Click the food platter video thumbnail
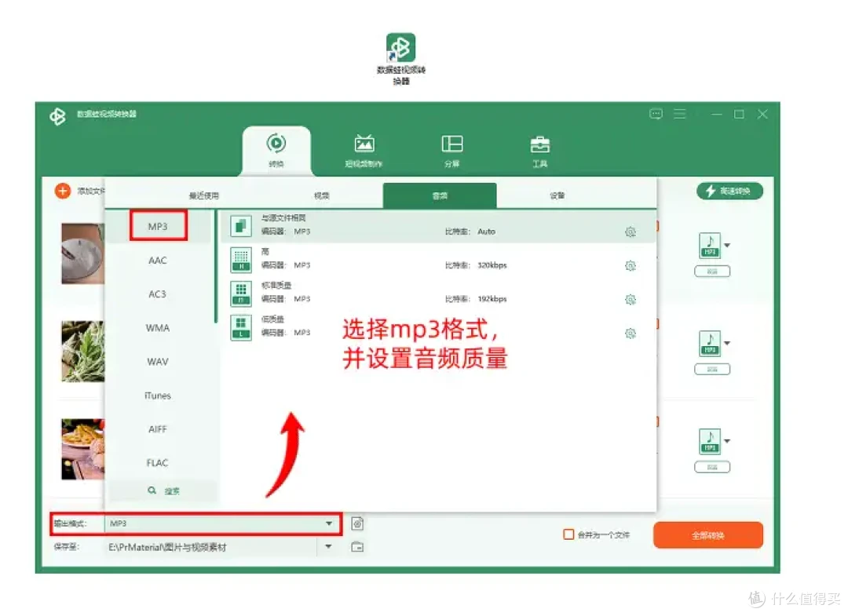 [x=82, y=450]
